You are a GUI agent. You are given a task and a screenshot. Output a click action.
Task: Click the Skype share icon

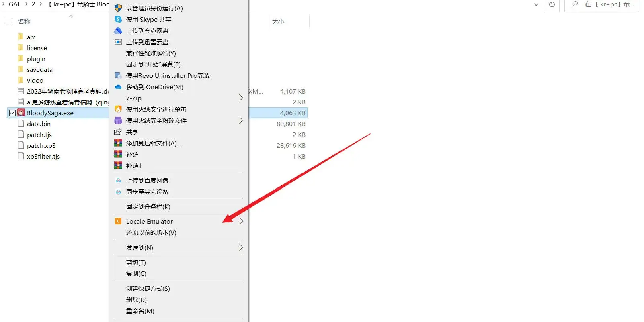[x=118, y=19]
